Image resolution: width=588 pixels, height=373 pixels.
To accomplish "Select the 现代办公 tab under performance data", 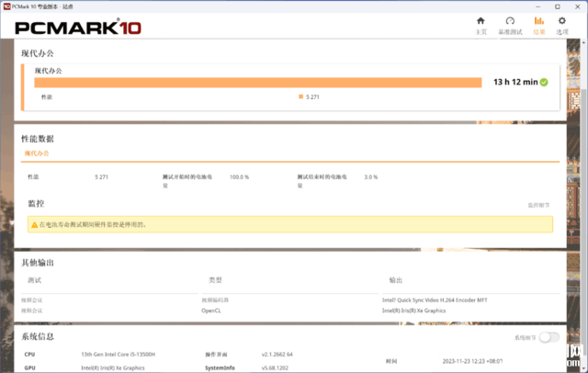I will click(37, 153).
